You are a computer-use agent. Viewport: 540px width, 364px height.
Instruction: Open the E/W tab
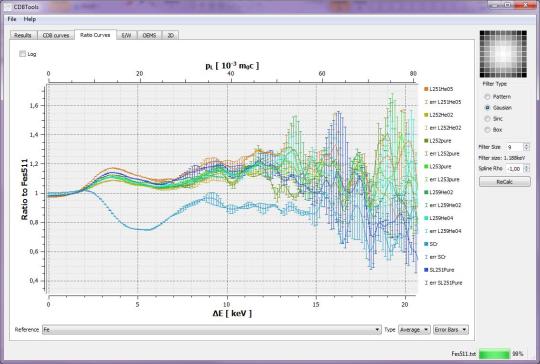126,35
